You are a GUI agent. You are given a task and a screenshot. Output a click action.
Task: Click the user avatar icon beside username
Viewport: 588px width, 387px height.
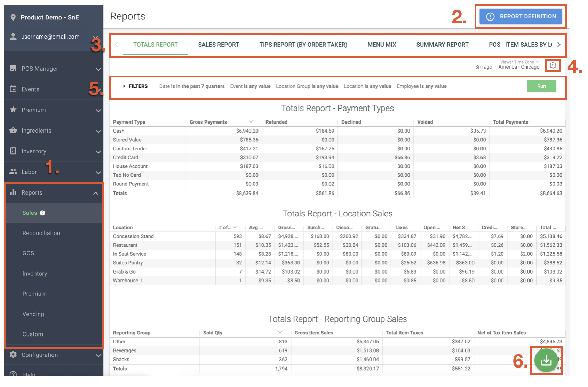(13, 37)
